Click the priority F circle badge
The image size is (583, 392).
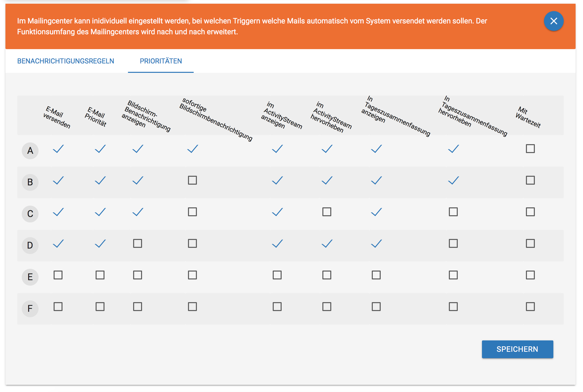(x=30, y=309)
